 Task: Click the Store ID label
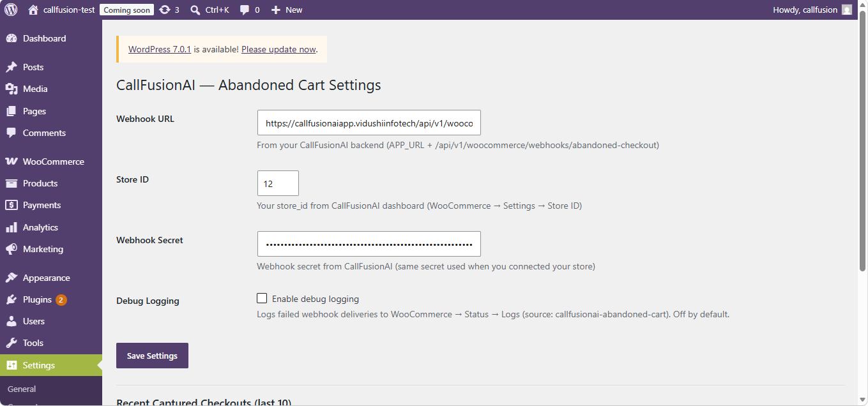coord(132,179)
